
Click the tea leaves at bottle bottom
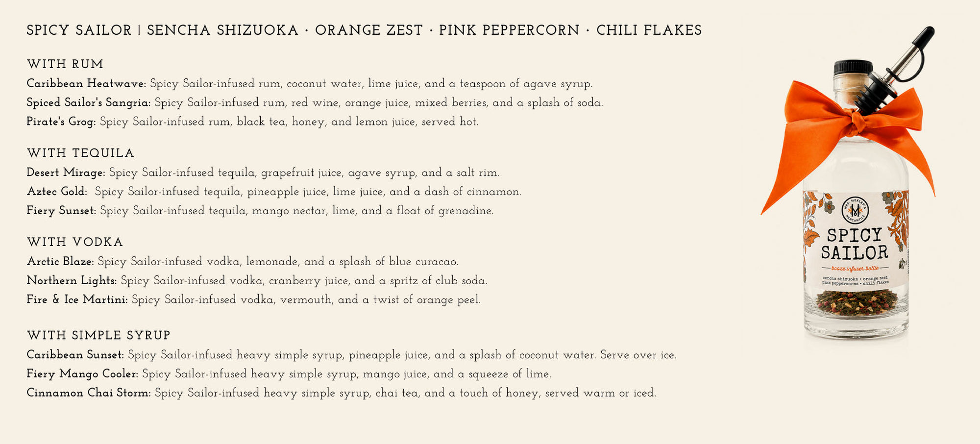click(856, 302)
